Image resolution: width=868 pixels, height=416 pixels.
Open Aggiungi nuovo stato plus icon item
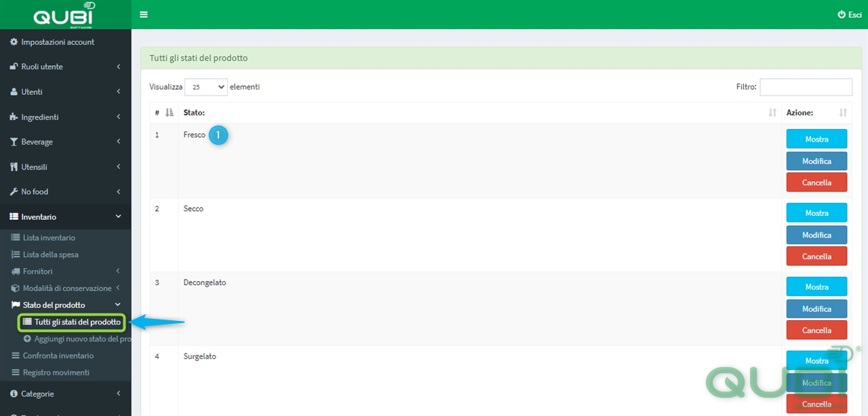(x=27, y=339)
